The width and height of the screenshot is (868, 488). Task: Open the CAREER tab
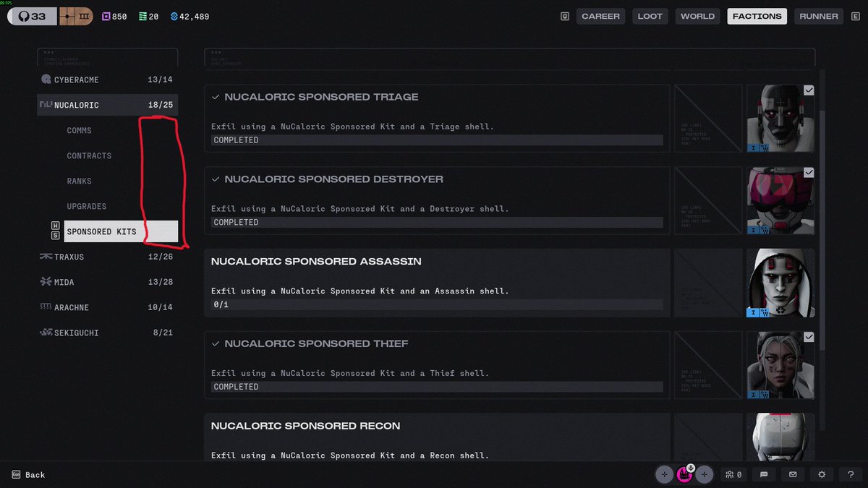pos(600,16)
